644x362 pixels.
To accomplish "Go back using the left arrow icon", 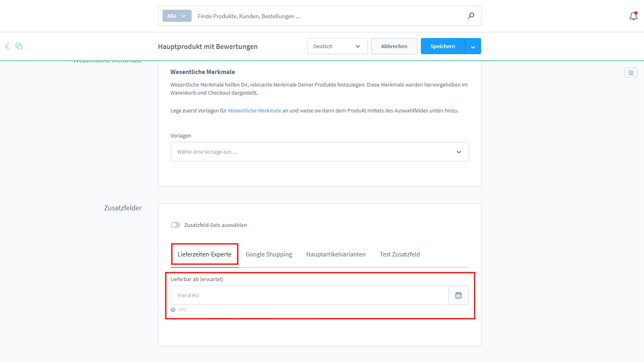I will pyautogui.click(x=7, y=46).
